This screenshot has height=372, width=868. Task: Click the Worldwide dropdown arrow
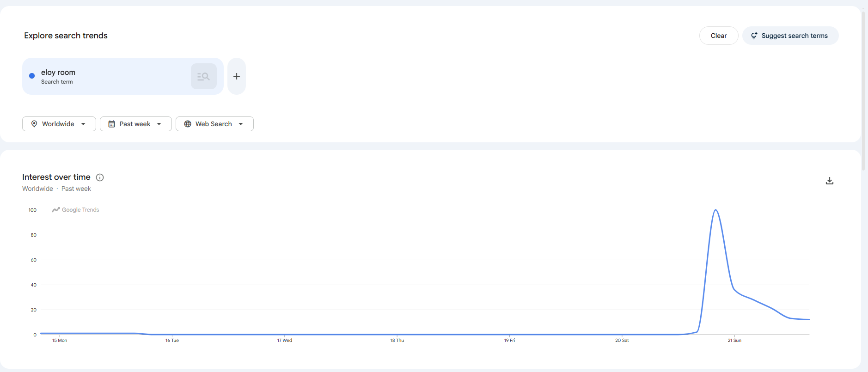[83, 124]
